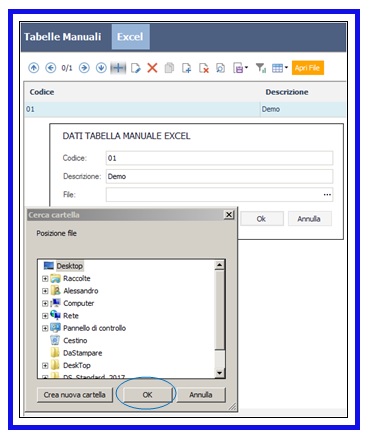This screenshot has height=438, width=369.
Task: Select the DaStampare folder
Action: (83, 353)
